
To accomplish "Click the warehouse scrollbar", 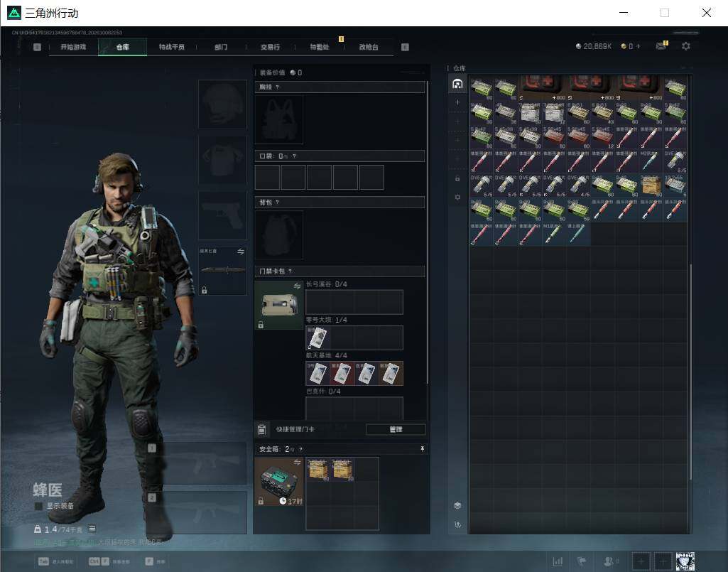I will click(x=690, y=372).
